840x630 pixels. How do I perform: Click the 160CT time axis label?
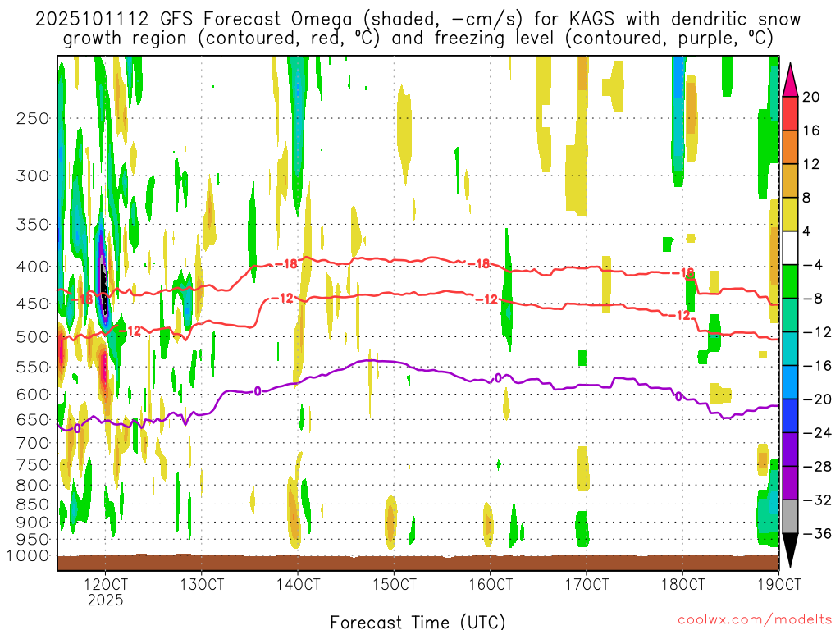491,583
